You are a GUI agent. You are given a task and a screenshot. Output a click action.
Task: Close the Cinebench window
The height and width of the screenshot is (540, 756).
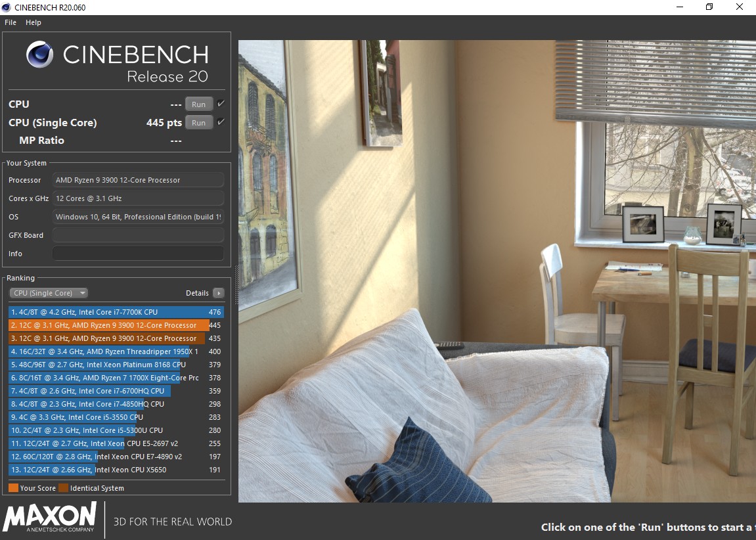[739, 7]
